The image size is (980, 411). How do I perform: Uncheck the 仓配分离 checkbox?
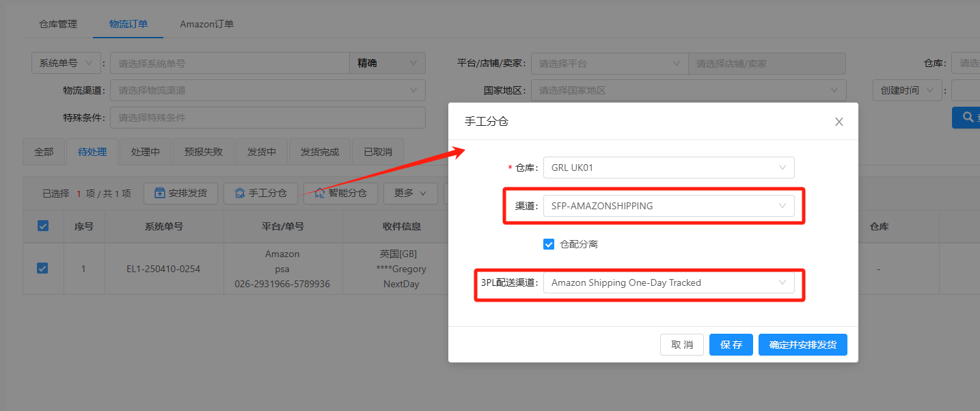[x=549, y=244]
